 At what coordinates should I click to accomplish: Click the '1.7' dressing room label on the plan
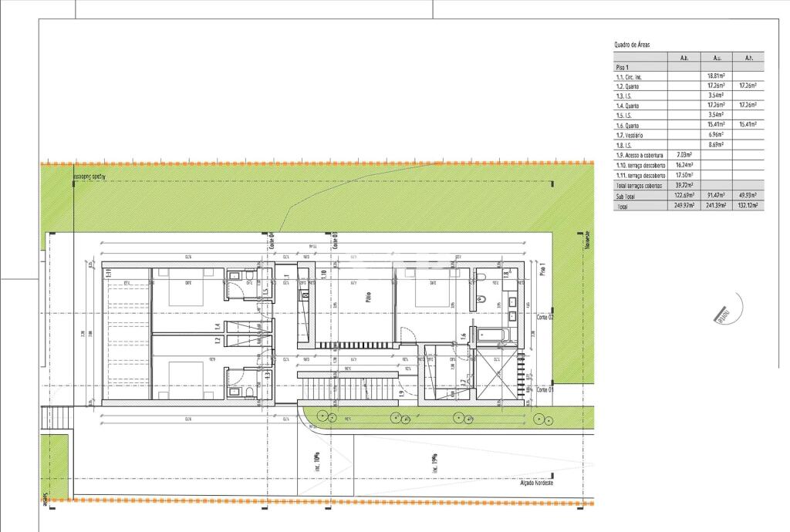click(x=464, y=383)
